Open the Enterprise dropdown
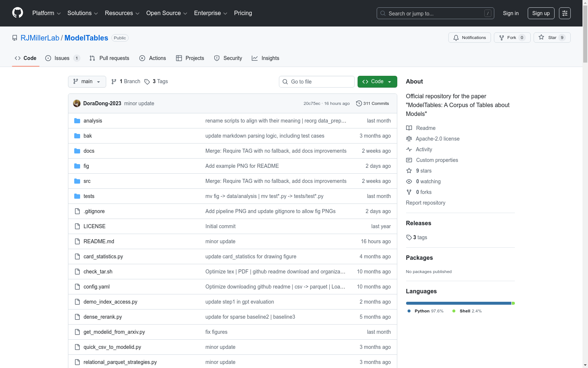The image size is (588, 368). coord(211,13)
